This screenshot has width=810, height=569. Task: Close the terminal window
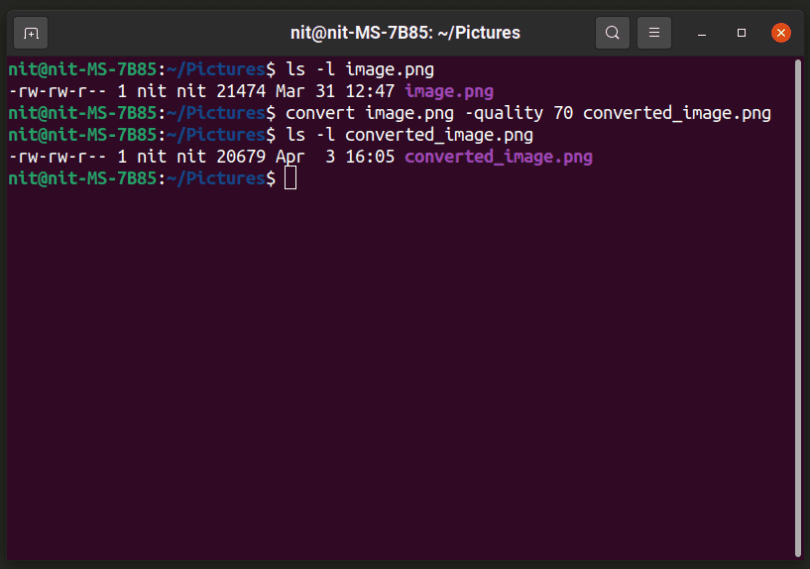coord(781,33)
